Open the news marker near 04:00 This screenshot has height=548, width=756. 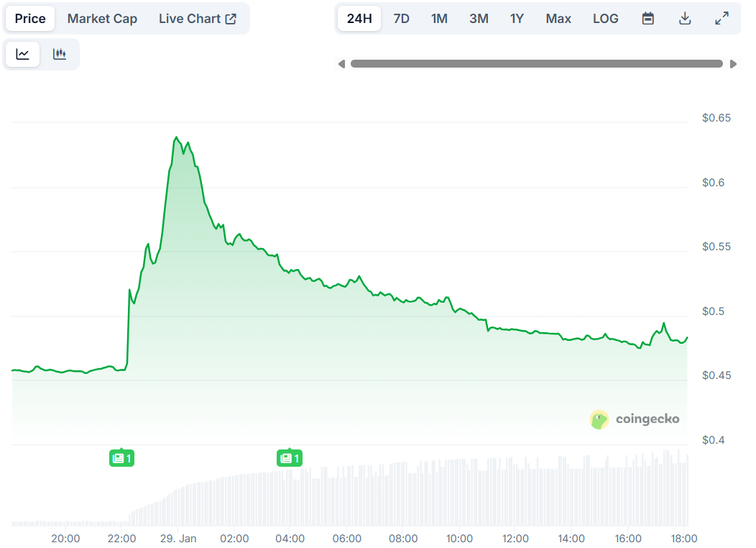tap(289, 458)
